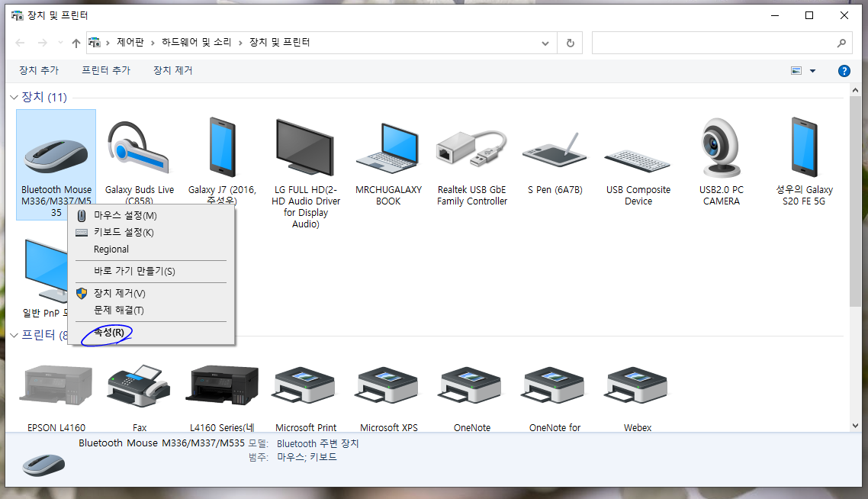Select the 일반 PnP monitor device icon
Image resolution: width=868 pixels, height=499 pixels.
(46, 272)
